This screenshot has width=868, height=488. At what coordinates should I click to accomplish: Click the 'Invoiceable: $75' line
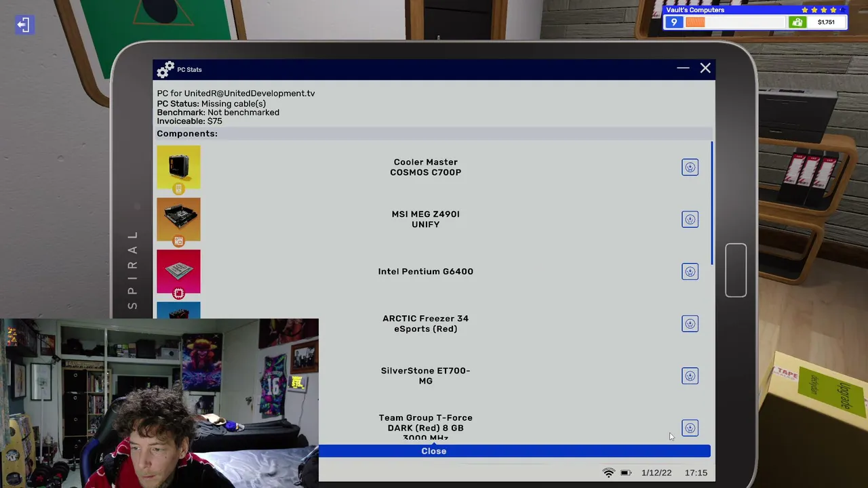tap(190, 121)
